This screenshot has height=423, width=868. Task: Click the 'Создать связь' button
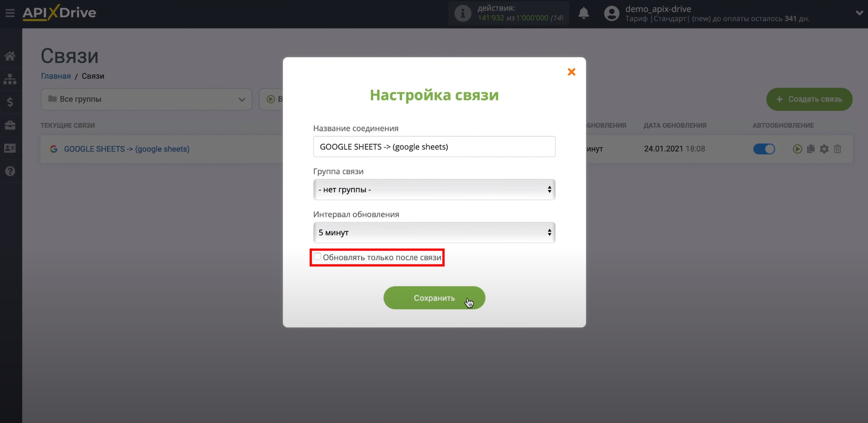click(x=809, y=99)
